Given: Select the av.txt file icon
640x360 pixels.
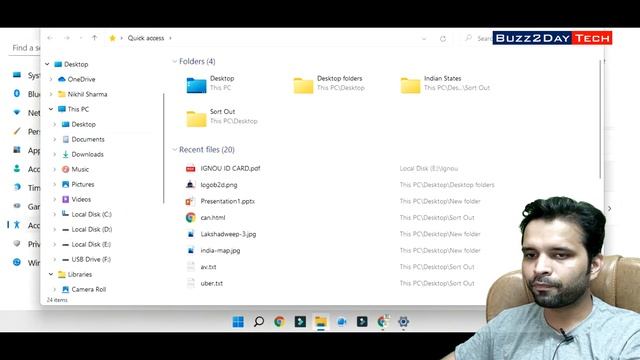Looking at the screenshot, I should pyautogui.click(x=191, y=267).
